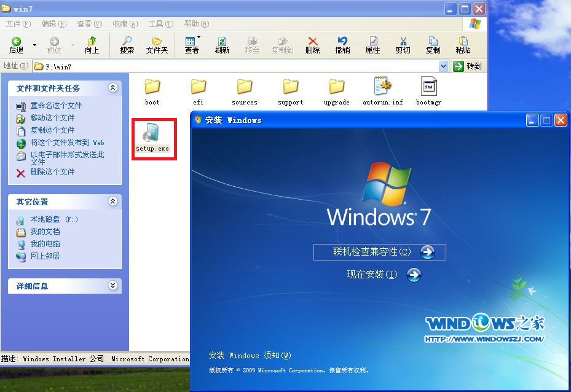Open 本地磁盘 (F:) location
Viewport: 571px width, 392px height.
coord(54,219)
